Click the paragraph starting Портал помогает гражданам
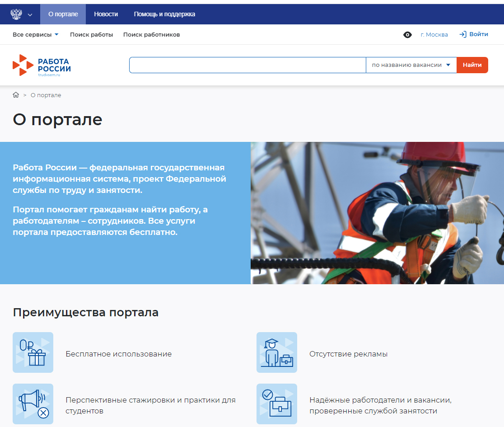Viewport: 504px width, 427px height. 110,221
